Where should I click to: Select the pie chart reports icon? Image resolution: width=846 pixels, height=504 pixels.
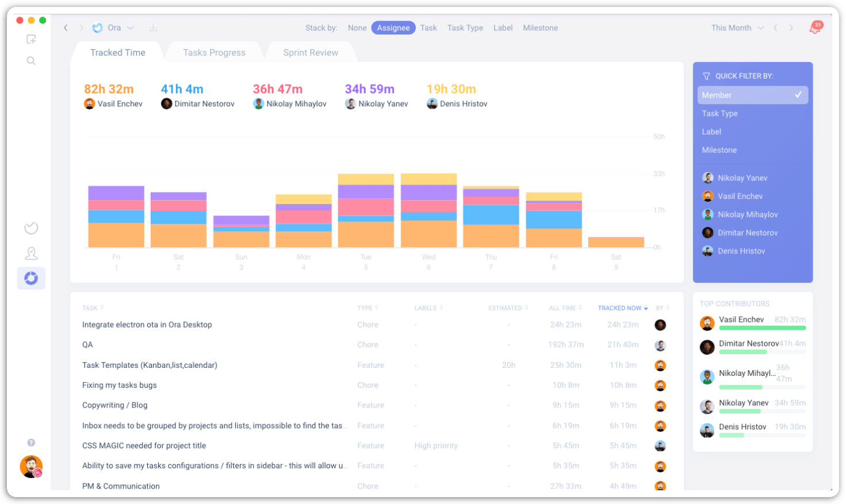tap(31, 278)
